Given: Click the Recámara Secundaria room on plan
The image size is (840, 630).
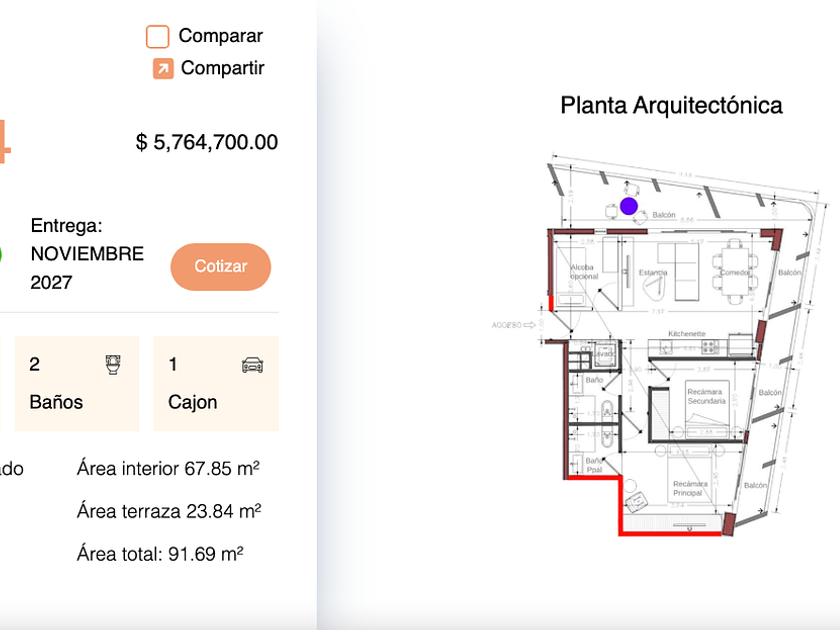Looking at the screenshot, I should (x=706, y=396).
